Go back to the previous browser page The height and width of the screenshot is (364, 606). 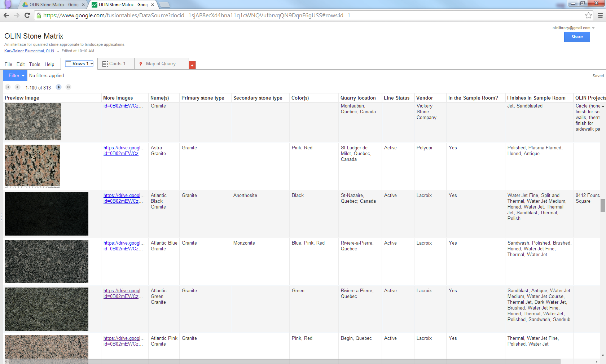(6, 15)
